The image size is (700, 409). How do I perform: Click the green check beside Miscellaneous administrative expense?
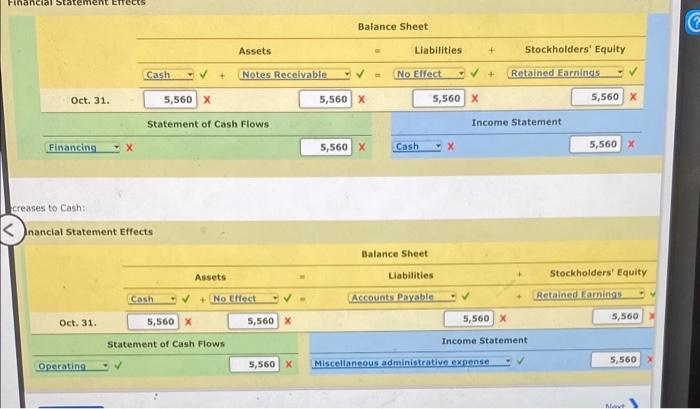click(x=520, y=361)
